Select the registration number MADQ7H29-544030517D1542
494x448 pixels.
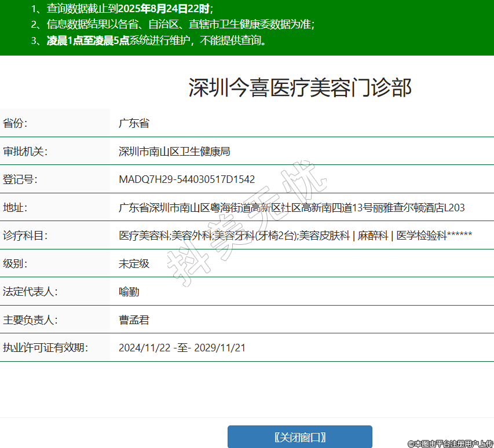pyautogui.click(x=186, y=179)
